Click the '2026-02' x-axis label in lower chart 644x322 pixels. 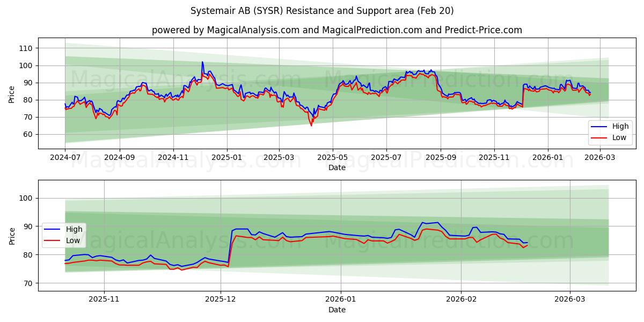pyautogui.click(x=462, y=301)
